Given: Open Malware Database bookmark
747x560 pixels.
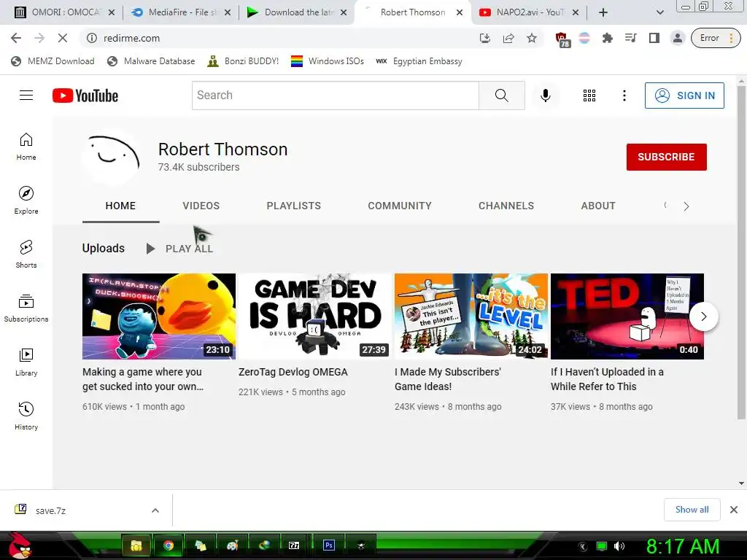Looking at the screenshot, I should coord(151,61).
